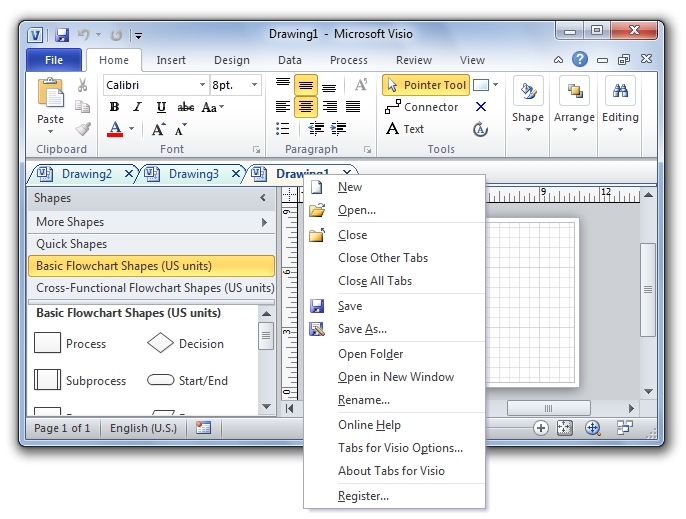
Task: Expand the Arrange ribbon dropdown
Action: [574, 105]
